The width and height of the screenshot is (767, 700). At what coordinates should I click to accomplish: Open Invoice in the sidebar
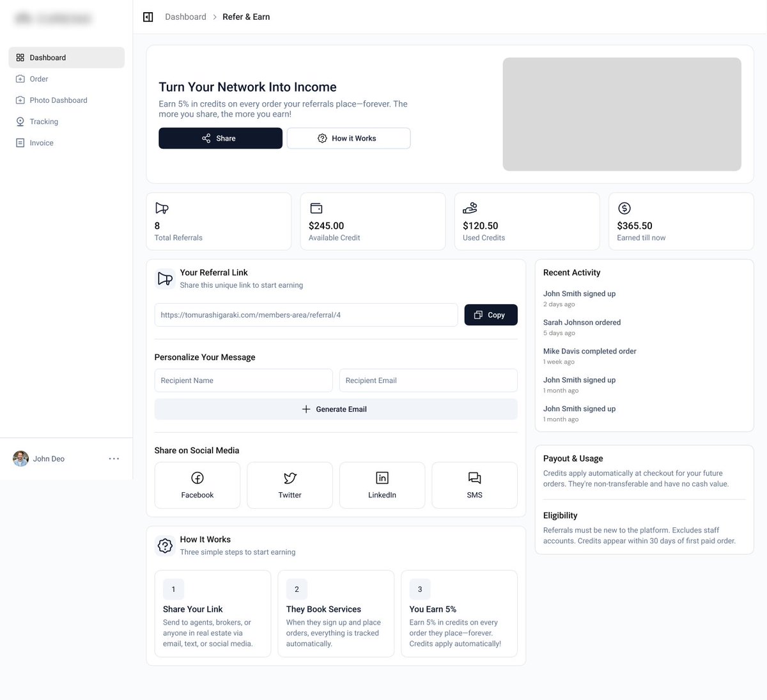[66, 143]
